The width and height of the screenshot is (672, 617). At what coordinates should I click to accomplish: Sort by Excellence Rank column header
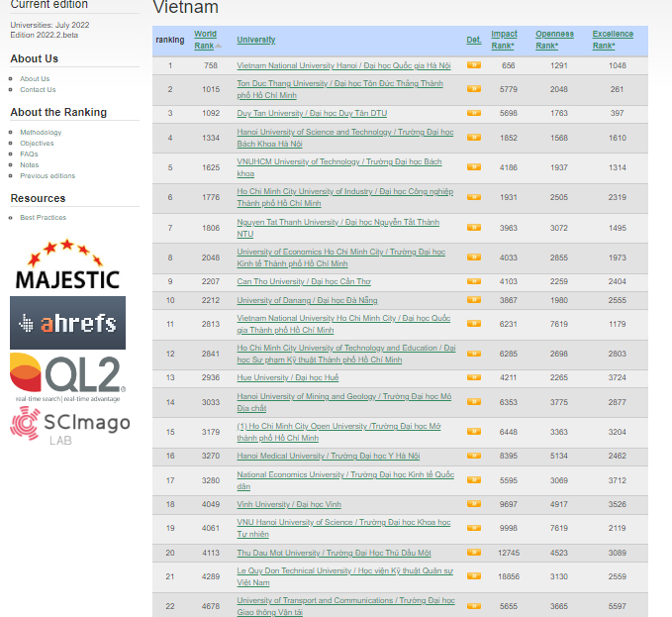613,40
